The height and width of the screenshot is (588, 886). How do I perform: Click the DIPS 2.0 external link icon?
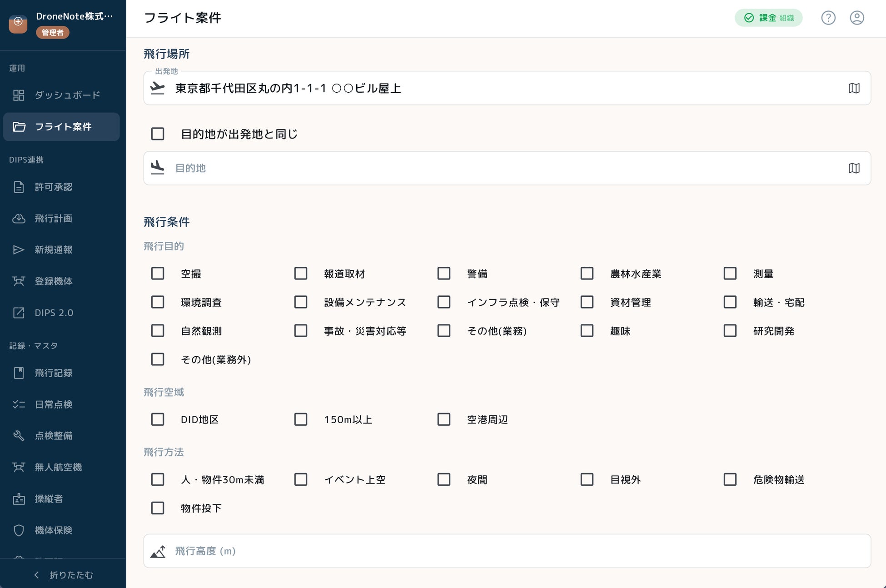[19, 313]
